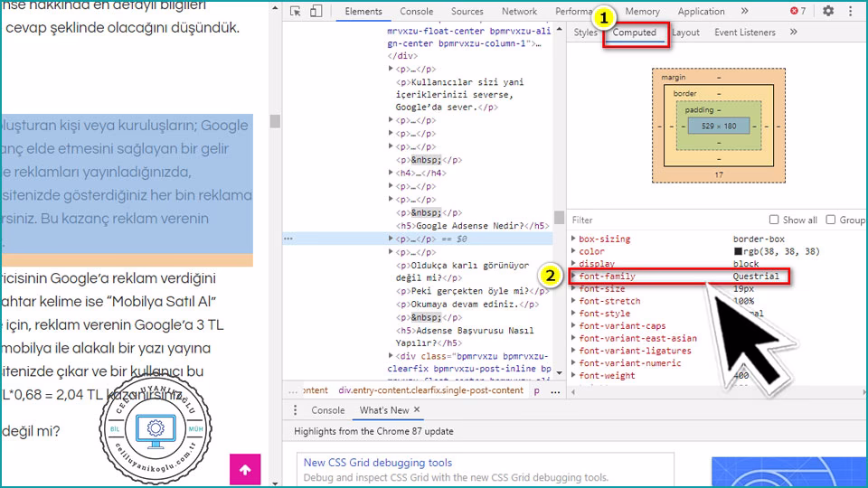The image size is (868, 488).
Task: Click the pink scroll-to-top arrow button
Action: click(x=245, y=470)
